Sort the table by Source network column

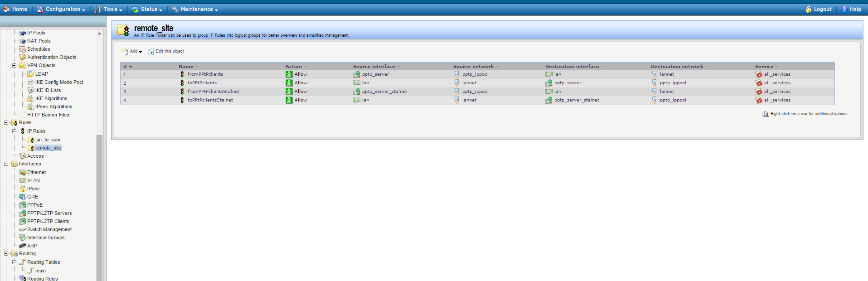(x=473, y=66)
